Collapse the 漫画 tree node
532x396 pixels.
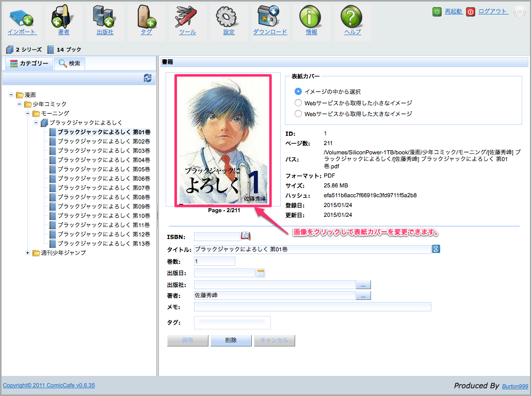[11, 94]
